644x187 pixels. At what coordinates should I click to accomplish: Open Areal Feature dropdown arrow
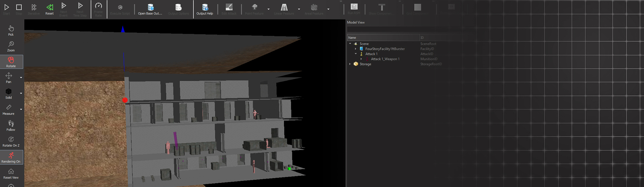click(328, 9)
